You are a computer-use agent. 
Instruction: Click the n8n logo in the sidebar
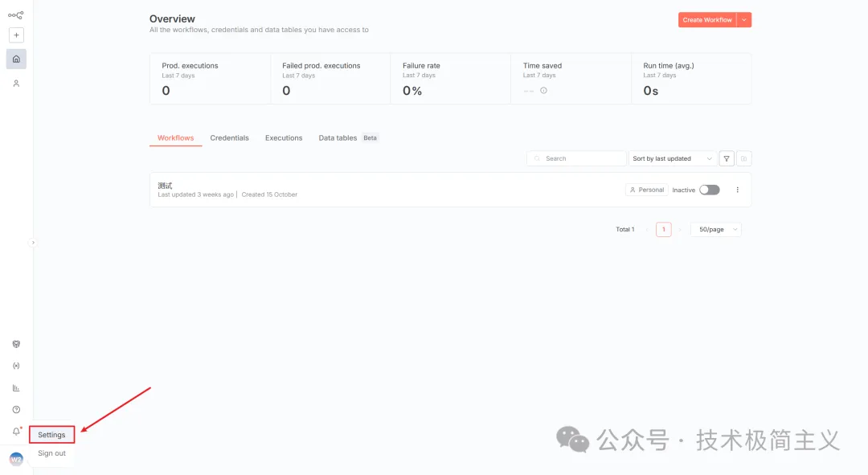pyautogui.click(x=15, y=15)
